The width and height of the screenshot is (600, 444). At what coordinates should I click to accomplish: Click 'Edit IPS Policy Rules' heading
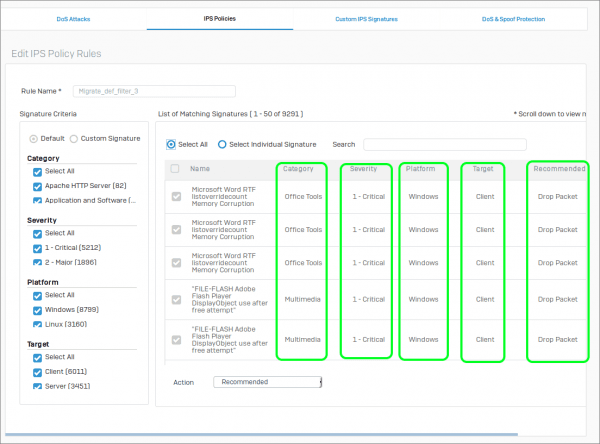pyautogui.click(x=56, y=54)
